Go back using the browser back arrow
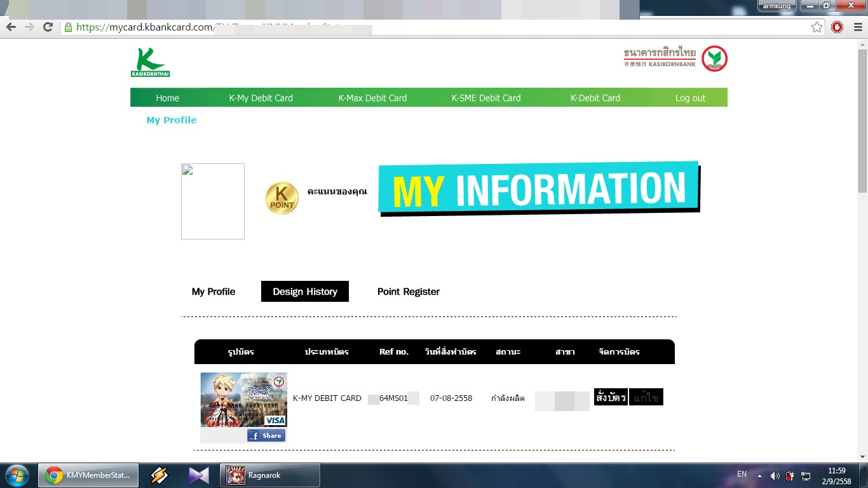 click(x=11, y=27)
